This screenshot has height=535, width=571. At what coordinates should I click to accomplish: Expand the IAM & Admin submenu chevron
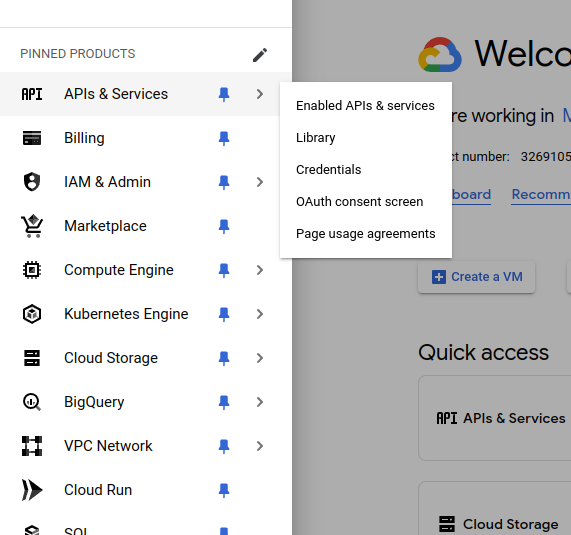[260, 182]
